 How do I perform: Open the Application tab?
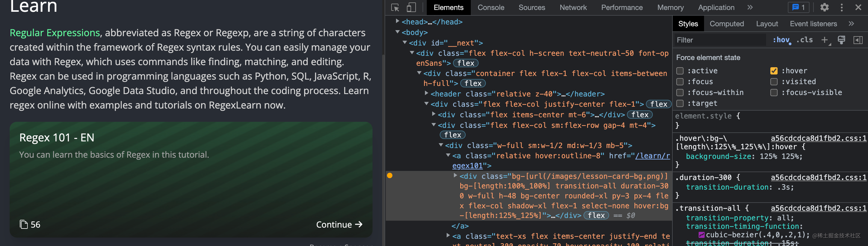716,8
